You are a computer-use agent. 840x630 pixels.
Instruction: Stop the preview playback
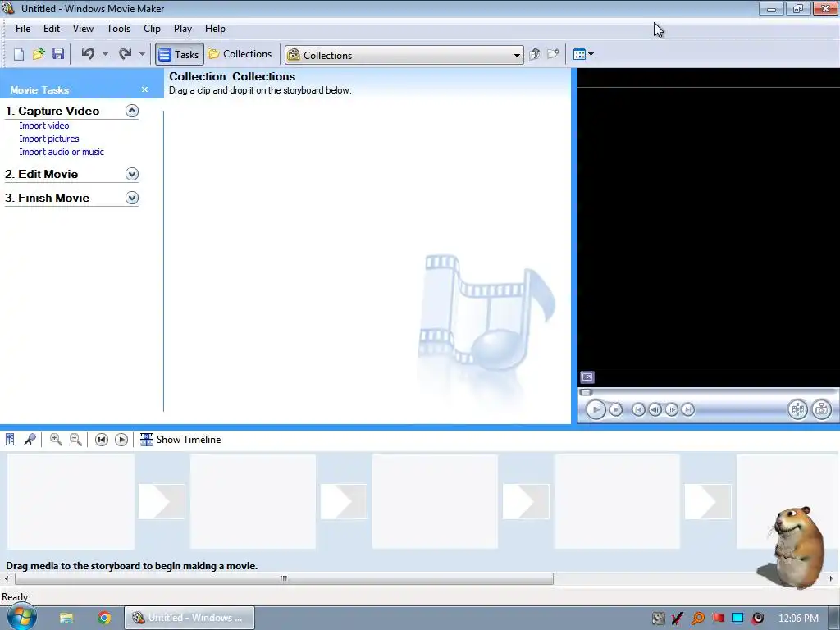pos(616,410)
